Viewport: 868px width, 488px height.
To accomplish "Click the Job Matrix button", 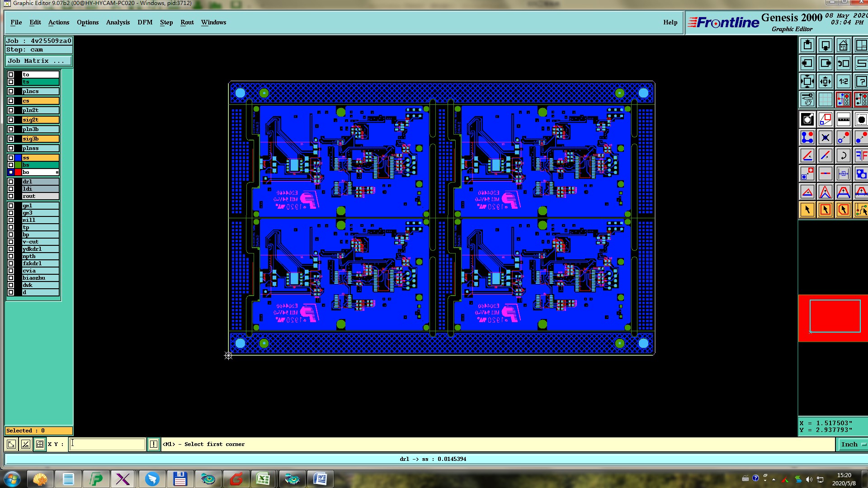I will [x=38, y=61].
